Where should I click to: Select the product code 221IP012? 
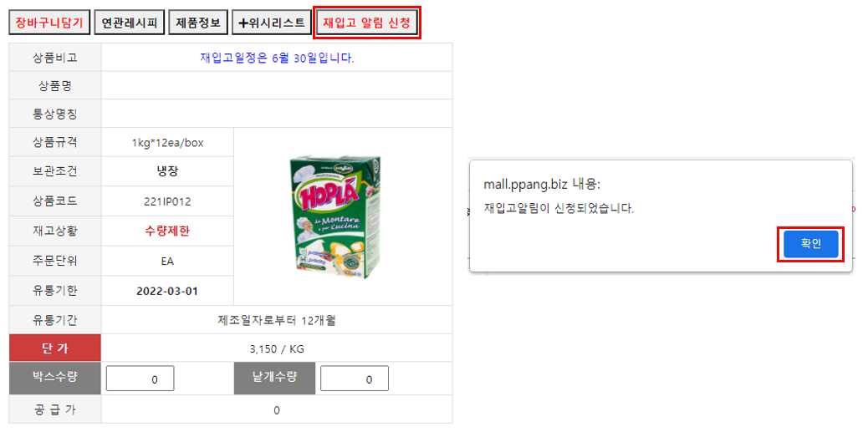pos(168,201)
